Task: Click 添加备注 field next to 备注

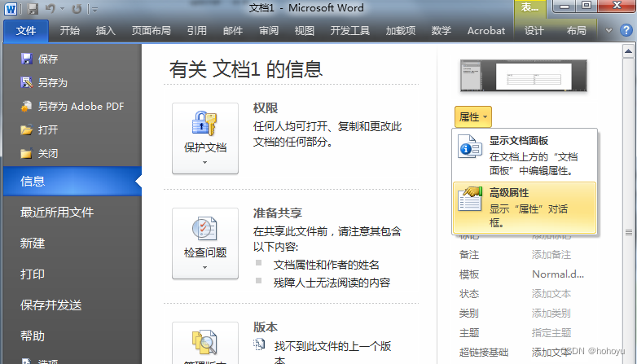Action: [x=551, y=255]
